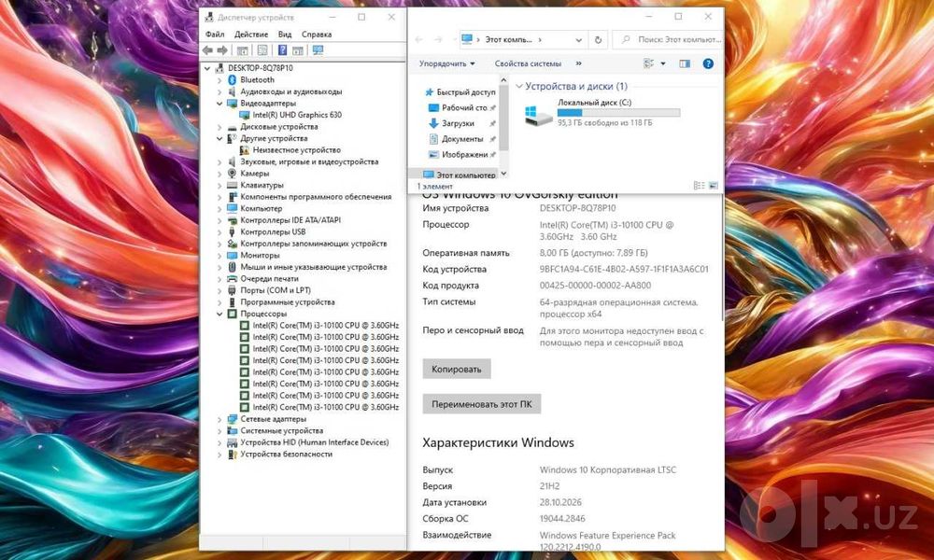Open the view options dropdown arrow
Image resolution: width=934 pixels, height=560 pixels.
click(x=663, y=63)
